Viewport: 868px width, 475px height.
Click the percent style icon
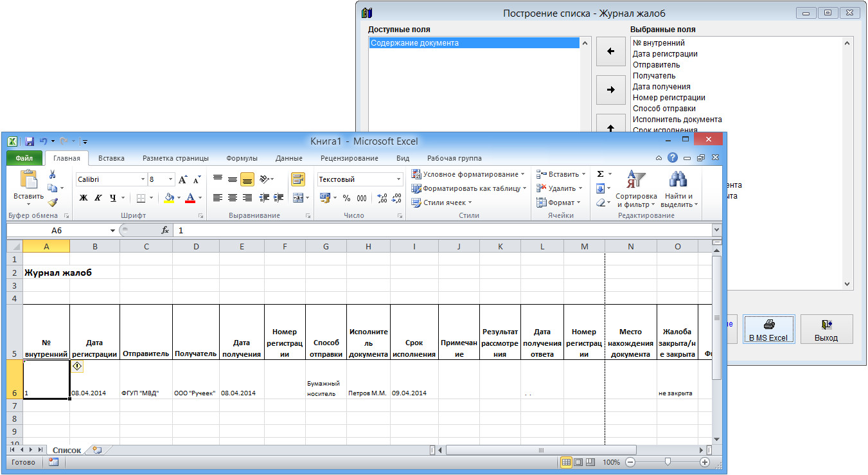point(346,198)
